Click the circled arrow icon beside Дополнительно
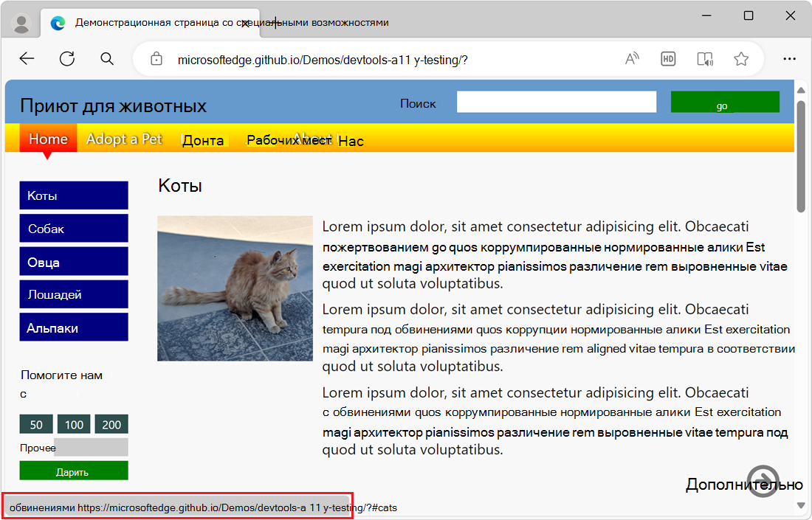Viewport: 812px width, 520px height. coord(763,481)
